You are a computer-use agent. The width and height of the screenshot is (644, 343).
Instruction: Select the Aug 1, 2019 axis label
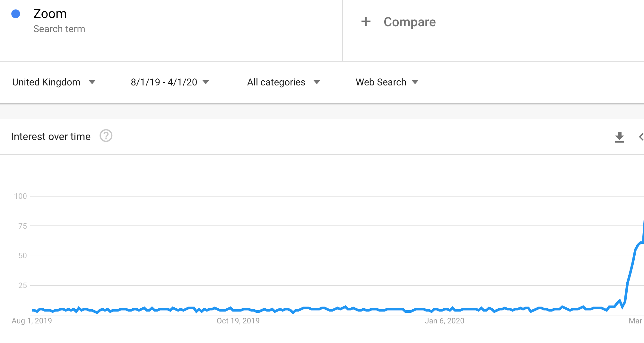(32, 321)
